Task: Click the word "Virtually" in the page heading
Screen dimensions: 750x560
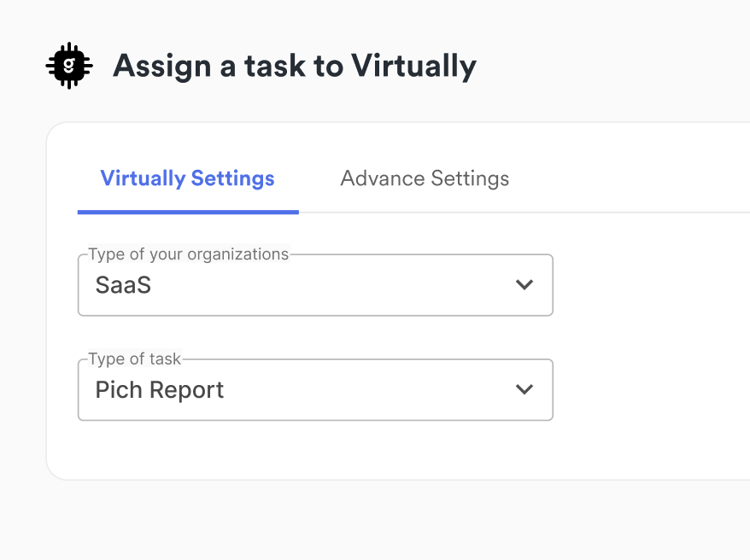Action: pyautogui.click(x=417, y=66)
